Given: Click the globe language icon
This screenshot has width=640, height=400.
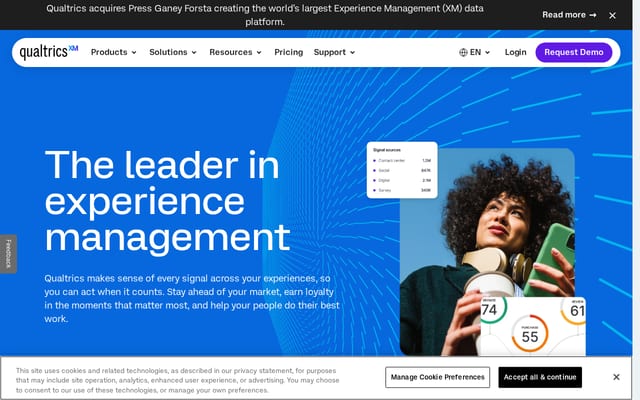Looking at the screenshot, I should click(x=463, y=52).
